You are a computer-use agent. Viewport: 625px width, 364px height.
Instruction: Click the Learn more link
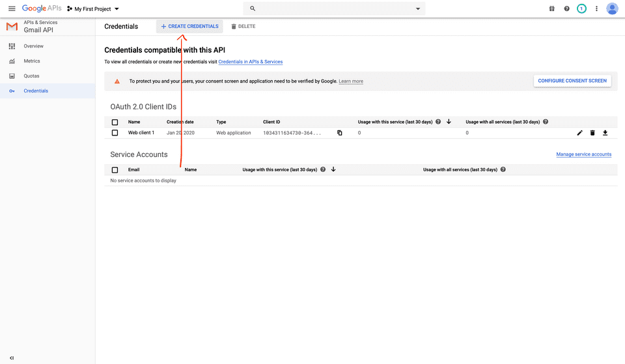(x=351, y=81)
